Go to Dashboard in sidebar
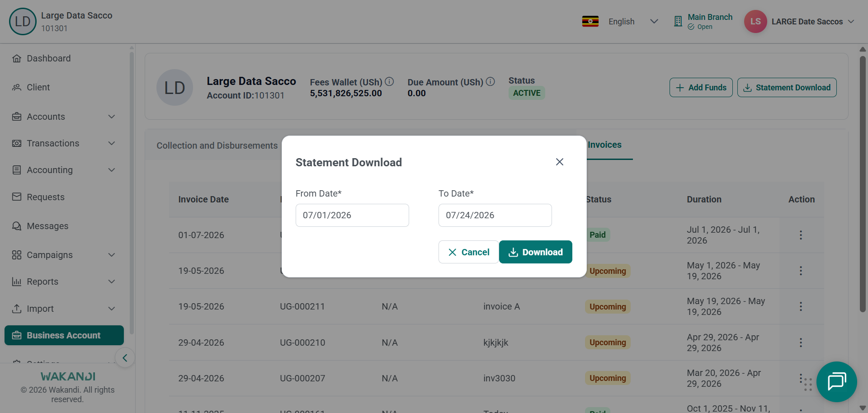 click(x=64, y=58)
